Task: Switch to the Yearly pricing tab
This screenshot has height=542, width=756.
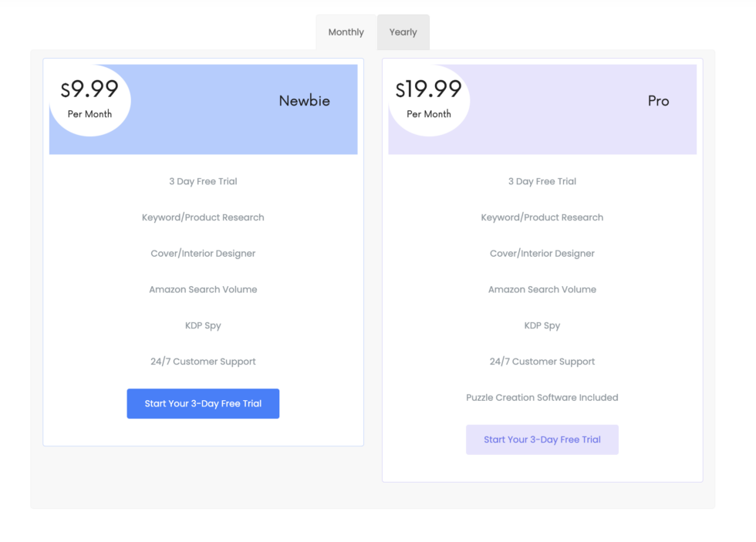Action: (x=403, y=32)
